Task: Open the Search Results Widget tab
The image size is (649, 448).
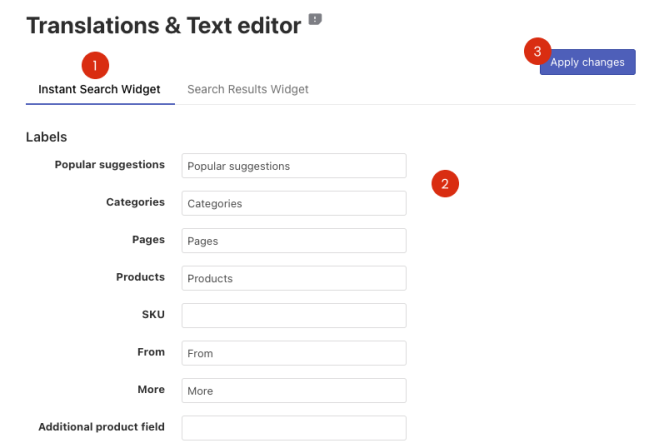Action: pos(248,89)
